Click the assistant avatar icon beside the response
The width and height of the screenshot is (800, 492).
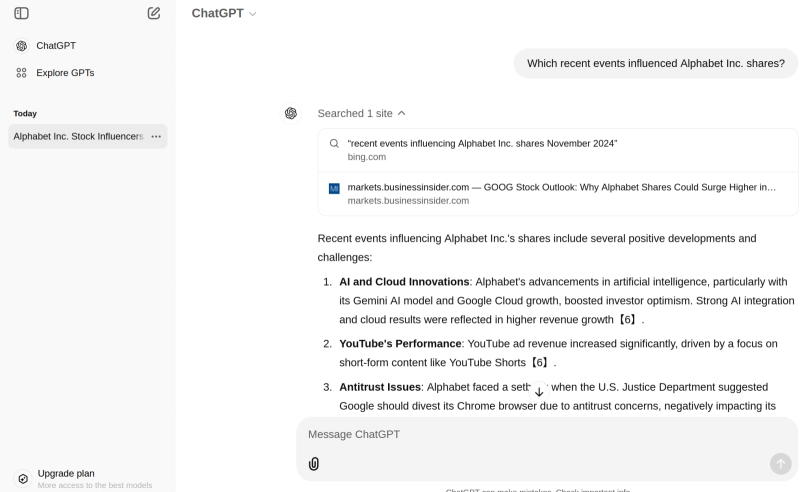[291, 113]
